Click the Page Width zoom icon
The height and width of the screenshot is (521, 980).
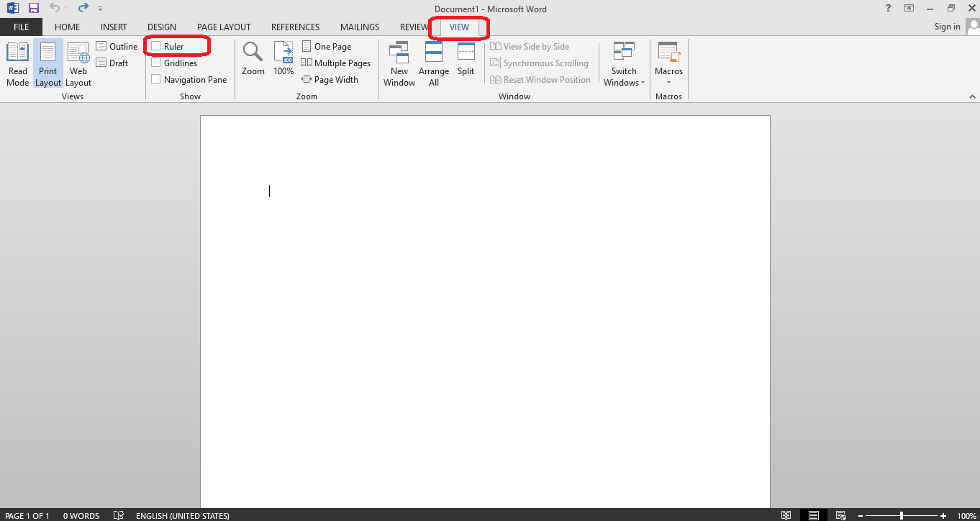point(330,79)
